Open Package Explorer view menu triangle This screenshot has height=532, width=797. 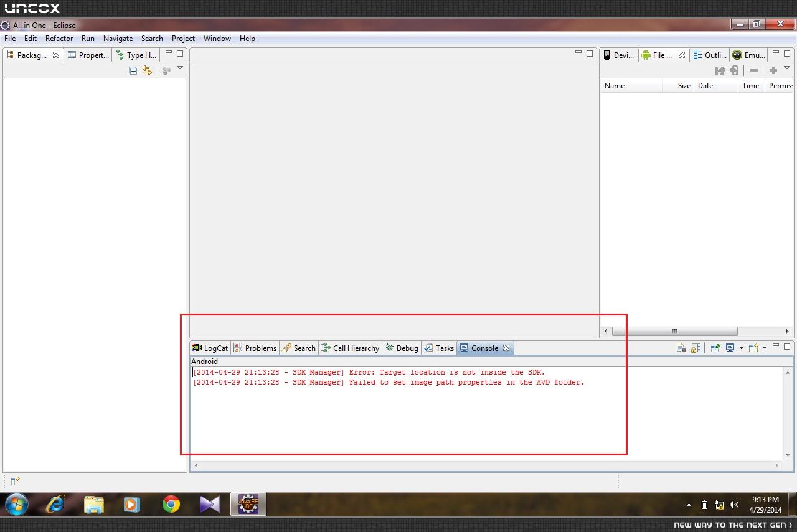pos(180,68)
